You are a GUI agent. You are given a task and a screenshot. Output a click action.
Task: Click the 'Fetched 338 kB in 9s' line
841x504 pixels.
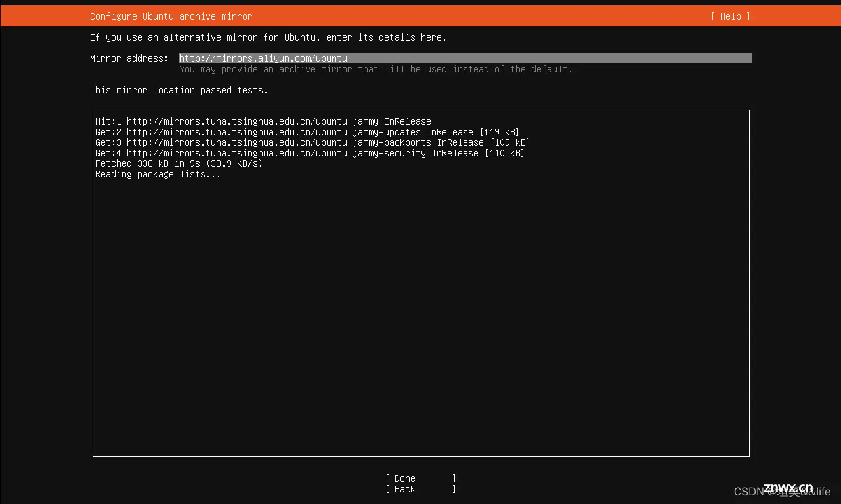click(179, 163)
